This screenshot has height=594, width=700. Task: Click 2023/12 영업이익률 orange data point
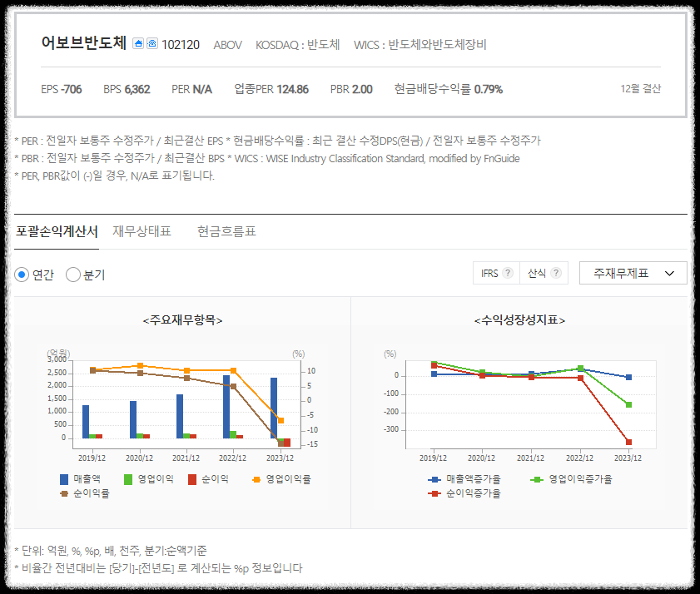click(280, 420)
